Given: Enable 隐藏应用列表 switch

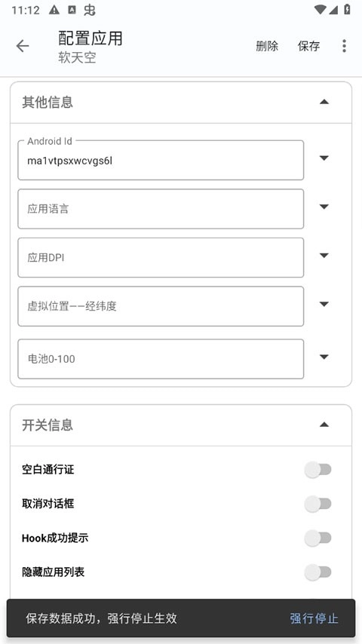Looking at the screenshot, I should click(x=318, y=572).
